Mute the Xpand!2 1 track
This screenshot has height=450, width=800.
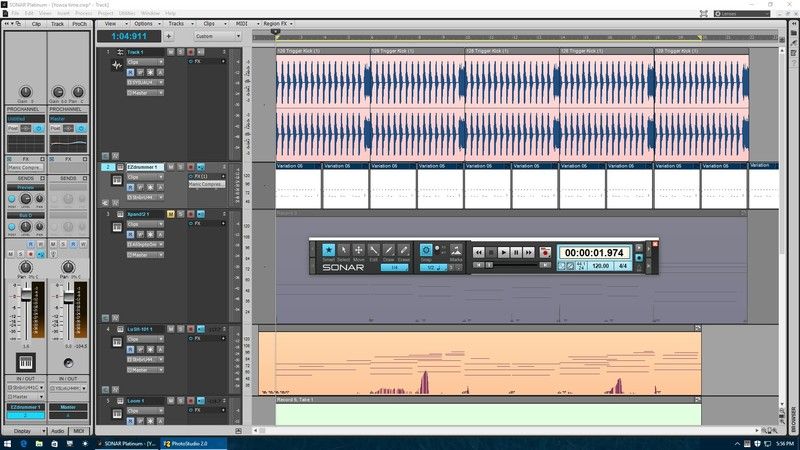(171, 214)
